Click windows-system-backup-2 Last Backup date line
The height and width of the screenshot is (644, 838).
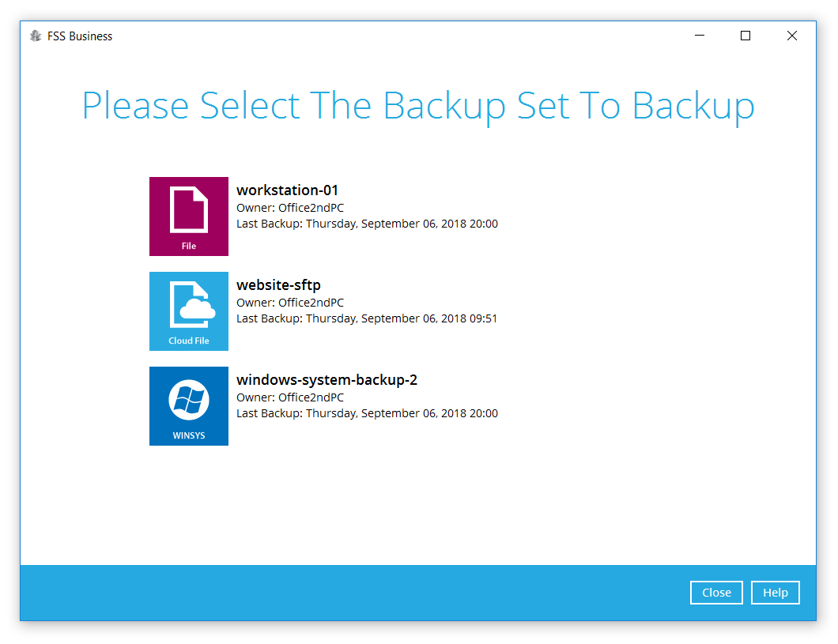click(367, 413)
